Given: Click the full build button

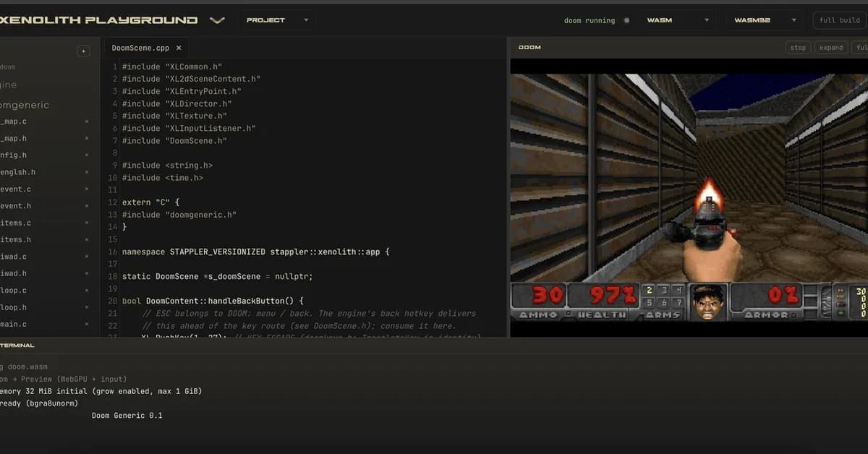Looking at the screenshot, I should coord(840,20).
